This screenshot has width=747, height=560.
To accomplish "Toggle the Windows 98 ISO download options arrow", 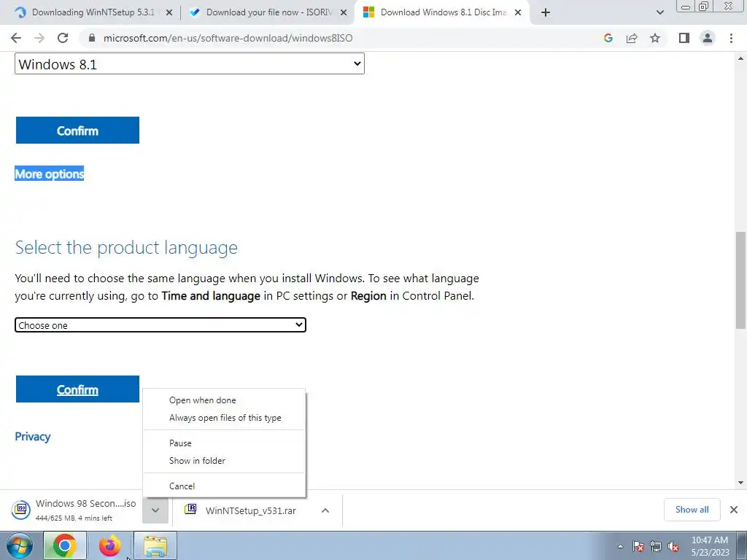I will 155,510.
